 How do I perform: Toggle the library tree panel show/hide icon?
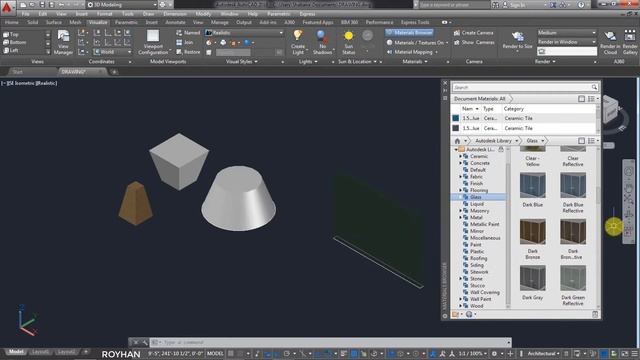click(x=581, y=141)
